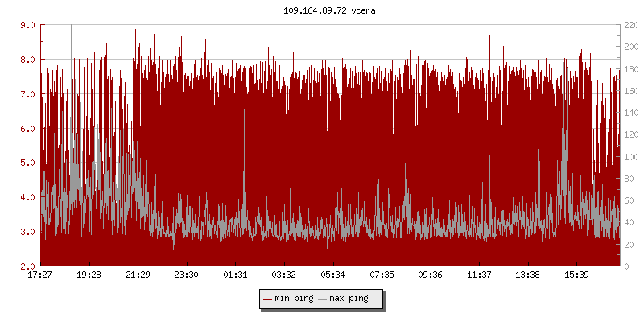Screen dimensions: 644x322
Task: Click the 2.0 left axis value
Action: 27,266
